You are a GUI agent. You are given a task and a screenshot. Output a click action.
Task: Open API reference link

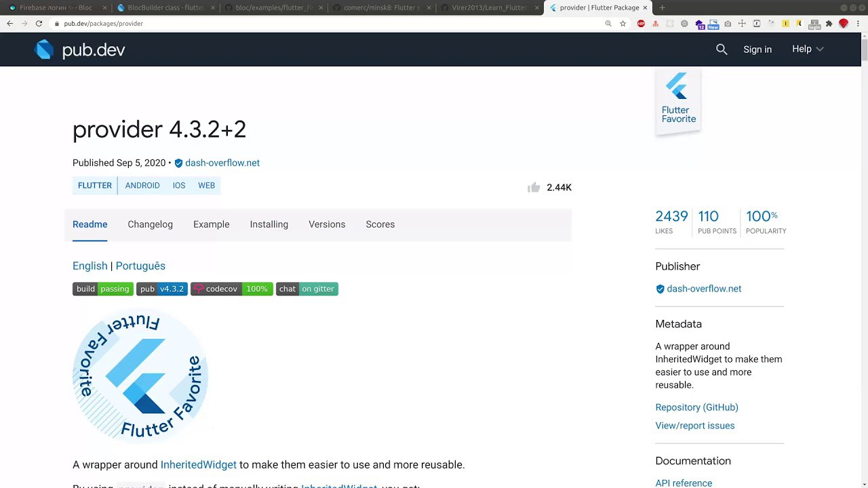click(684, 483)
